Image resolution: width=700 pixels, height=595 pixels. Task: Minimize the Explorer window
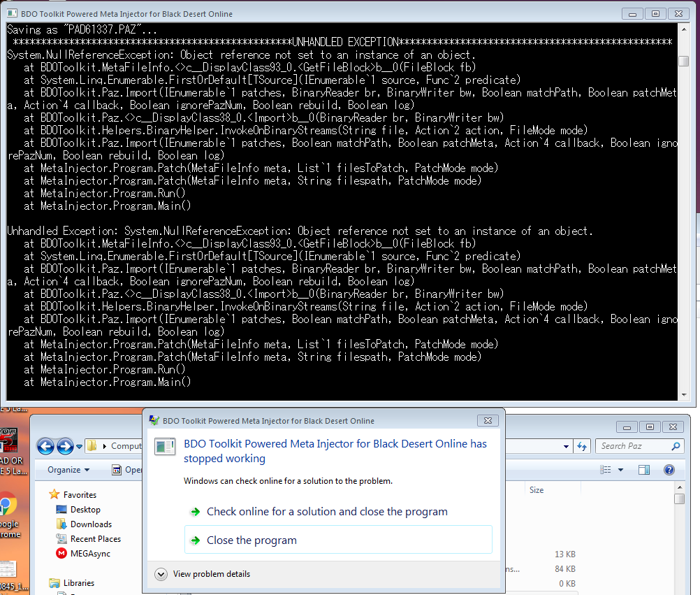(627, 427)
